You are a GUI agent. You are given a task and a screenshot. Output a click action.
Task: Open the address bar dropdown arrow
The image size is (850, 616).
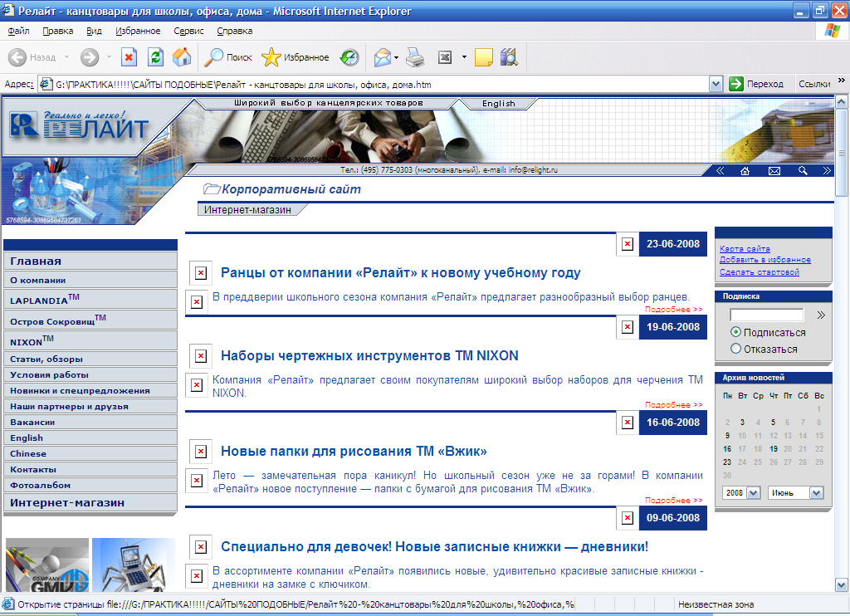(x=716, y=84)
